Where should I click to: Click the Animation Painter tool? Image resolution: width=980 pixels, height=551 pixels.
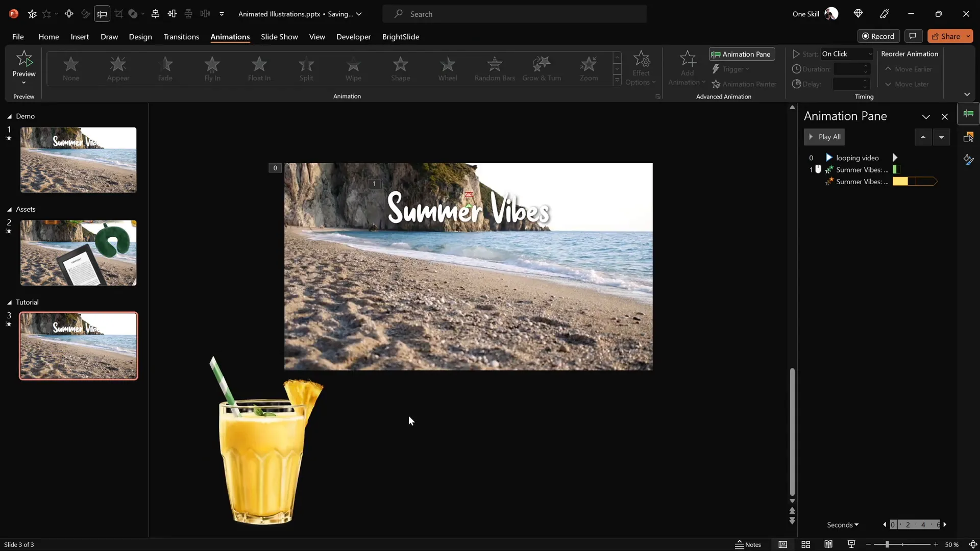[x=744, y=84]
